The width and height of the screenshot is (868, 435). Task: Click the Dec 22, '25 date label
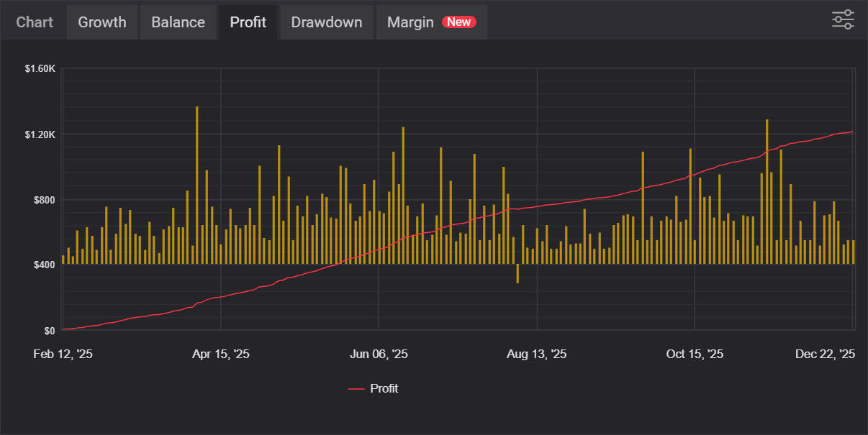click(825, 354)
